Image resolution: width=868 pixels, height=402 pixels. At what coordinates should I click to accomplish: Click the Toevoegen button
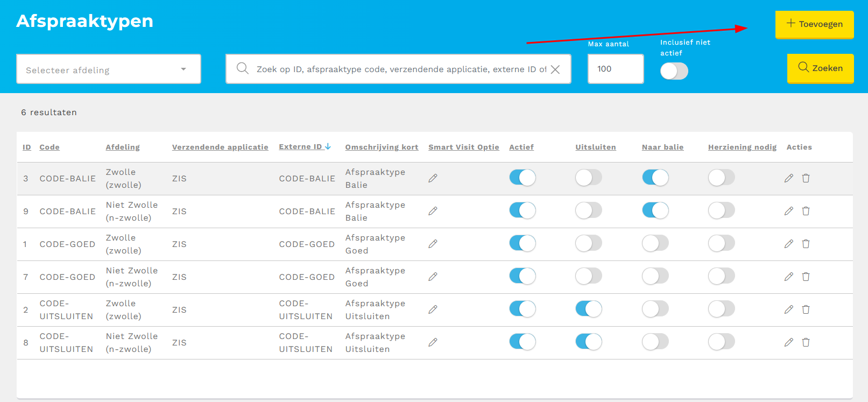814,24
